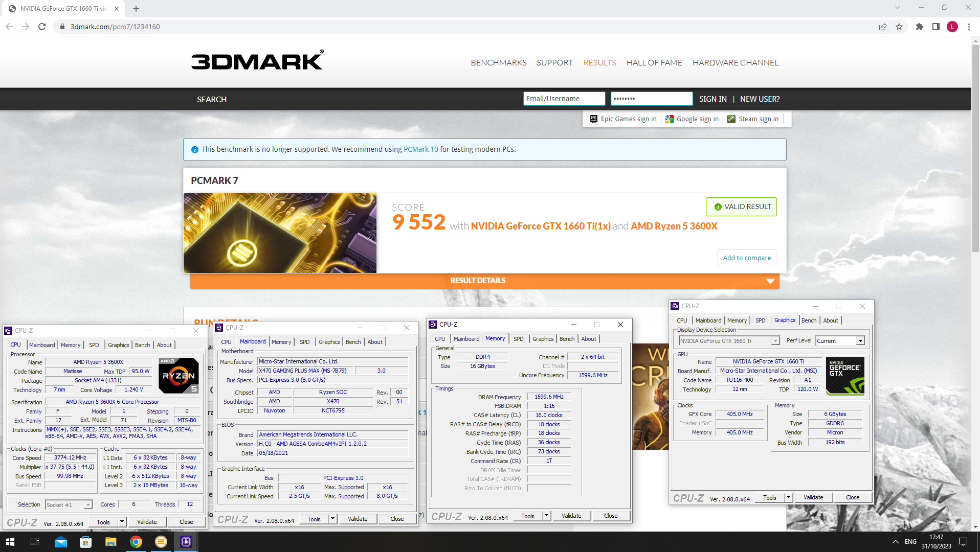The image size is (980, 552).
Task: Click Tools button in Mainboard window
Action: 314,519
